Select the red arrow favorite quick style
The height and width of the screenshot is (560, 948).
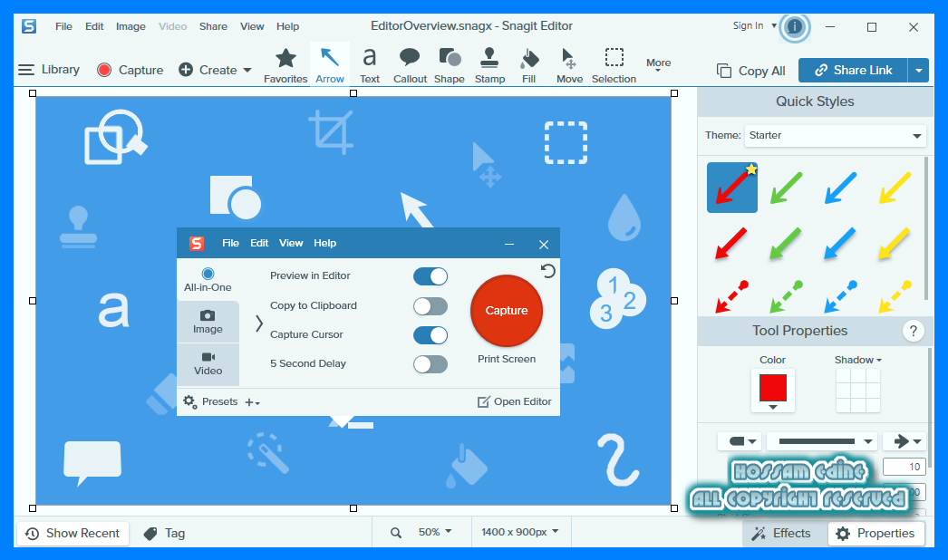pyautogui.click(x=732, y=188)
